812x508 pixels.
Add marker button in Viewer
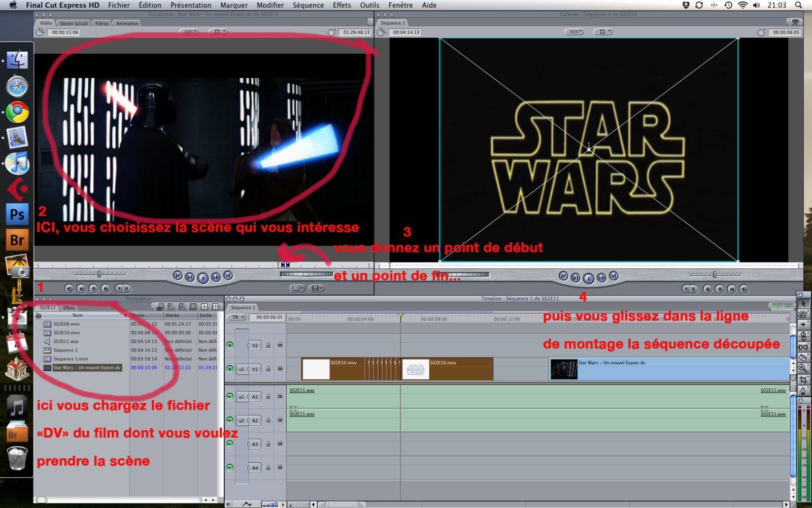tap(106, 289)
